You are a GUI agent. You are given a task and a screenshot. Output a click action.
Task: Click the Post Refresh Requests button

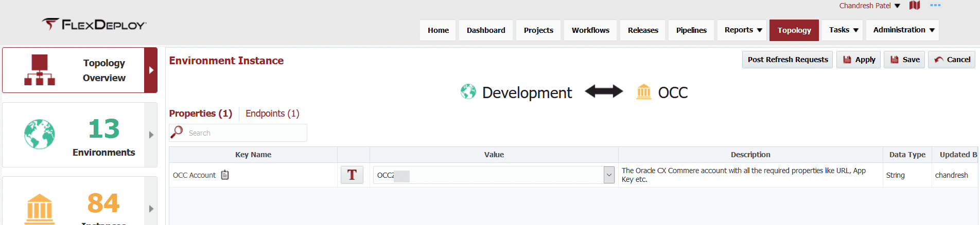(787, 60)
